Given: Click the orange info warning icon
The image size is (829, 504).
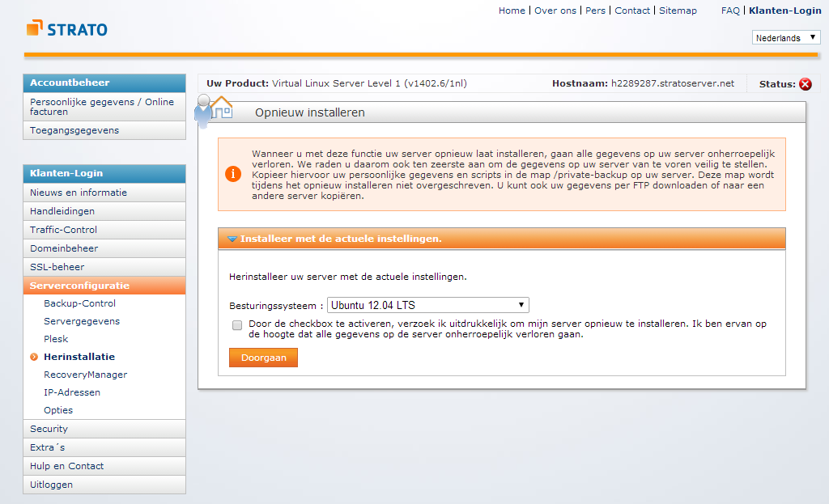Looking at the screenshot, I should click(x=233, y=174).
